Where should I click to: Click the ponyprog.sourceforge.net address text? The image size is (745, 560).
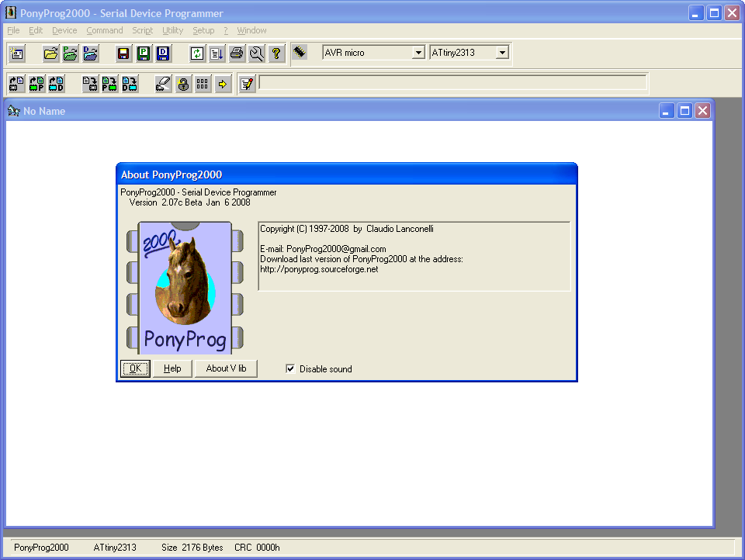(x=319, y=269)
